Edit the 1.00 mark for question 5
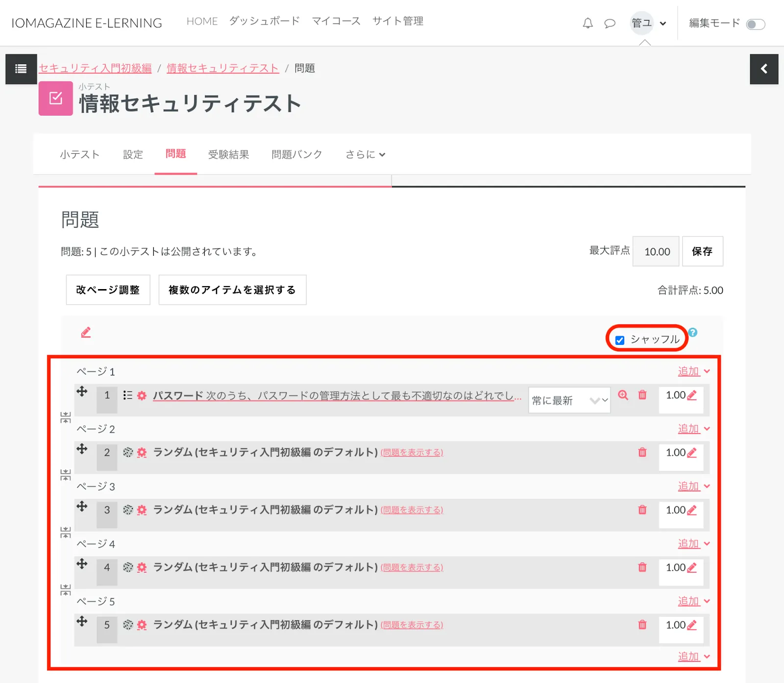The height and width of the screenshot is (683, 784). pos(692,625)
